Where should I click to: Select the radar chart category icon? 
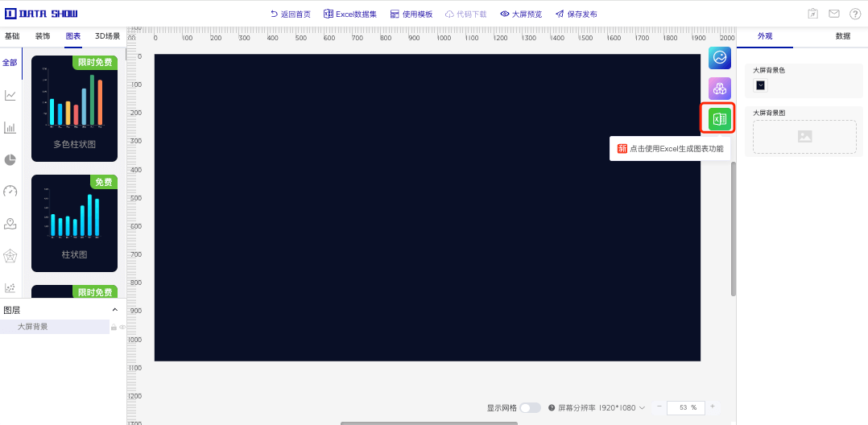[x=10, y=256]
